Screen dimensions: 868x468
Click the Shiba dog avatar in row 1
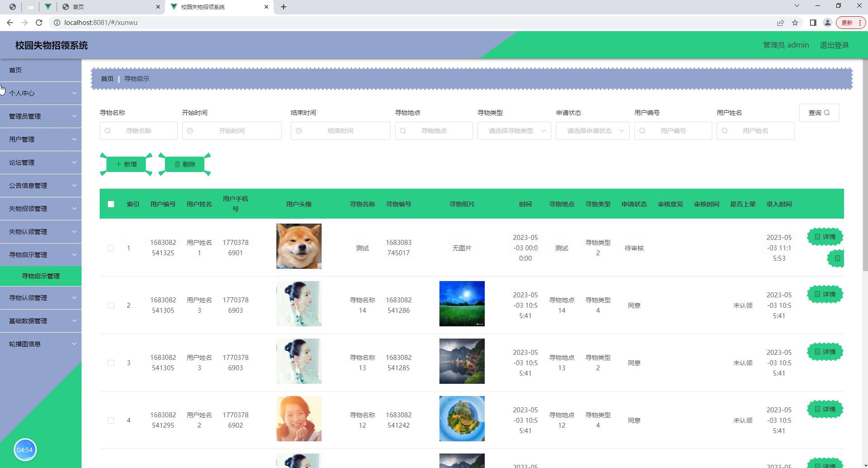click(299, 246)
